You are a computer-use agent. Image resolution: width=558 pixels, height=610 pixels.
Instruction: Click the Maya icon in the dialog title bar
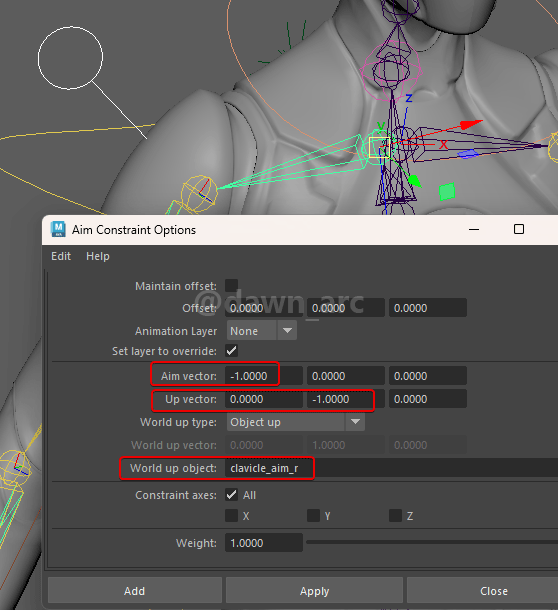(58, 229)
